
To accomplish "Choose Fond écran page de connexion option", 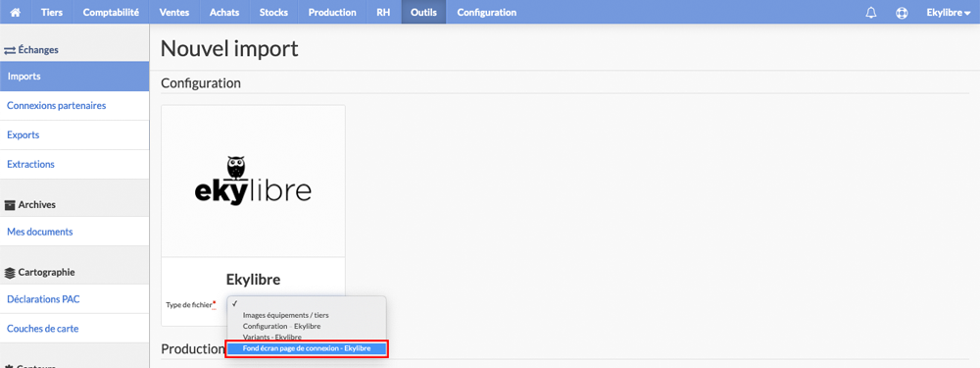I will pyautogui.click(x=306, y=348).
